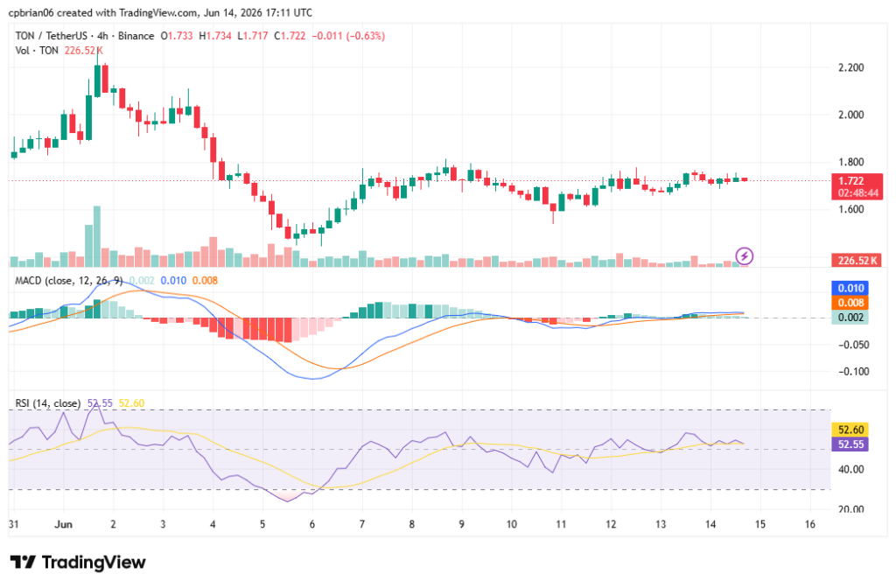Click the countdown timer 02:48:44

coord(857,193)
